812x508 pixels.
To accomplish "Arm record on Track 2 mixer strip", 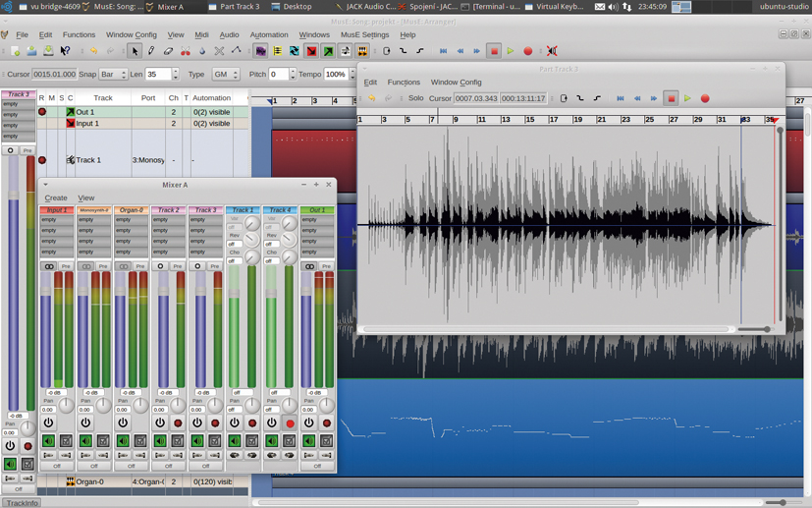I will click(x=178, y=423).
